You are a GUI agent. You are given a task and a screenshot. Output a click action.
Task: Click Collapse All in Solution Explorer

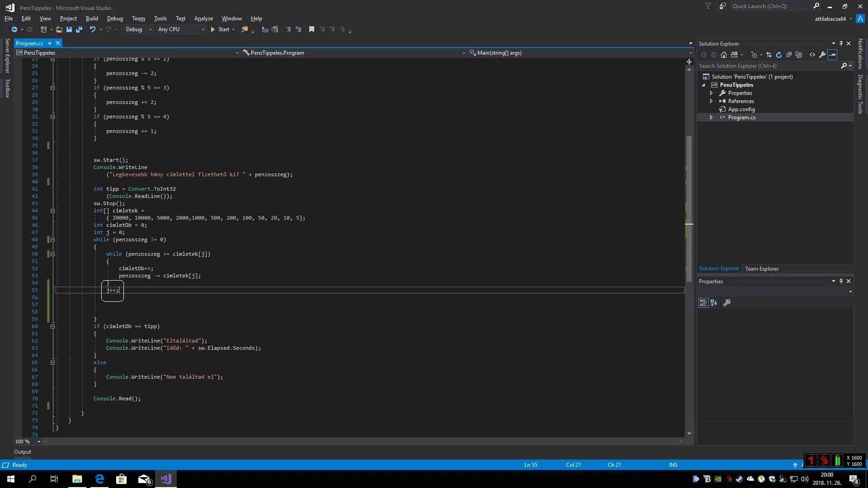click(789, 55)
